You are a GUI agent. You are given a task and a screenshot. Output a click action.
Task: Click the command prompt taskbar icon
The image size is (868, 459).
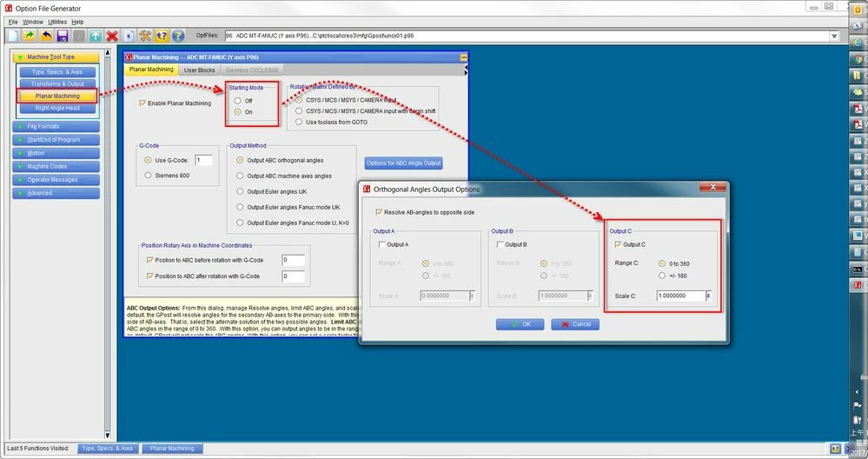click(x=858, y=269)
